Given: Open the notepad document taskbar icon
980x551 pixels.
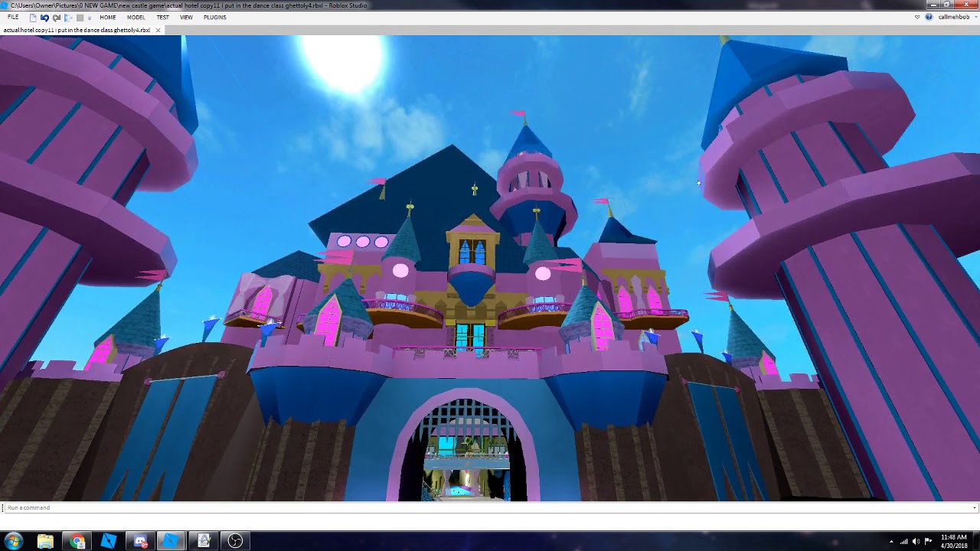Looking at the screenshot, I should coord(204,541).
